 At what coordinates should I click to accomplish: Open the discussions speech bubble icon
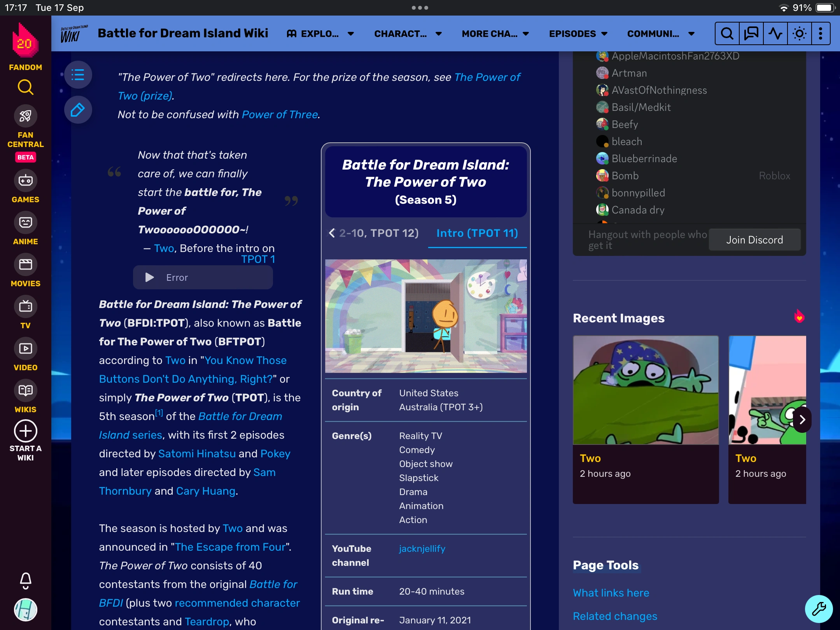pyautogui.click(x=751, y=34)
